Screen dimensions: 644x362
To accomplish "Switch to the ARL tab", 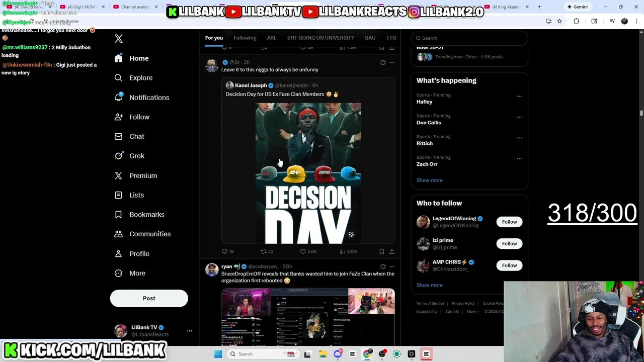I will [272, 38].
